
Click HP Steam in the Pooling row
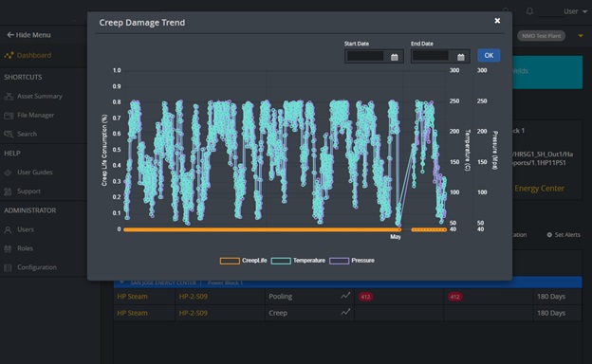click(132, 297)
